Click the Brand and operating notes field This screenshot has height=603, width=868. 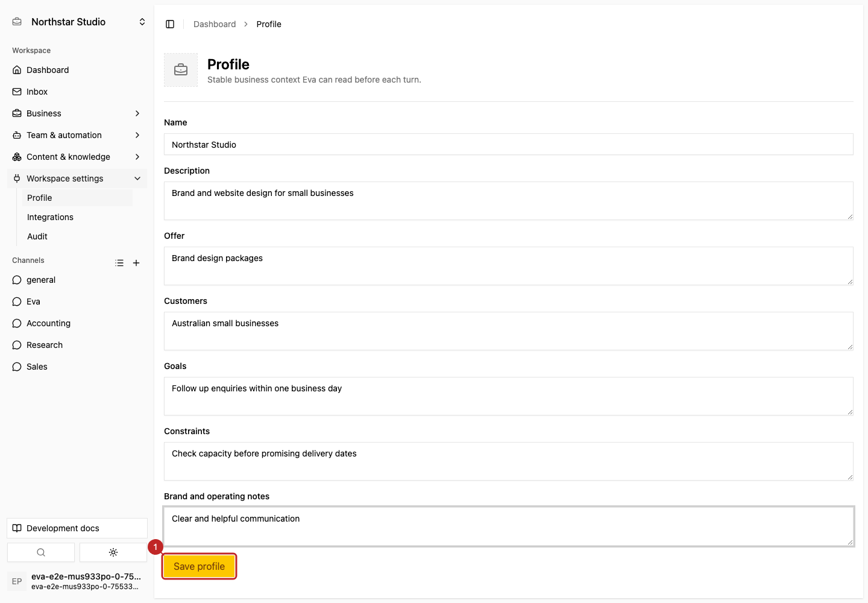[509, 526]
